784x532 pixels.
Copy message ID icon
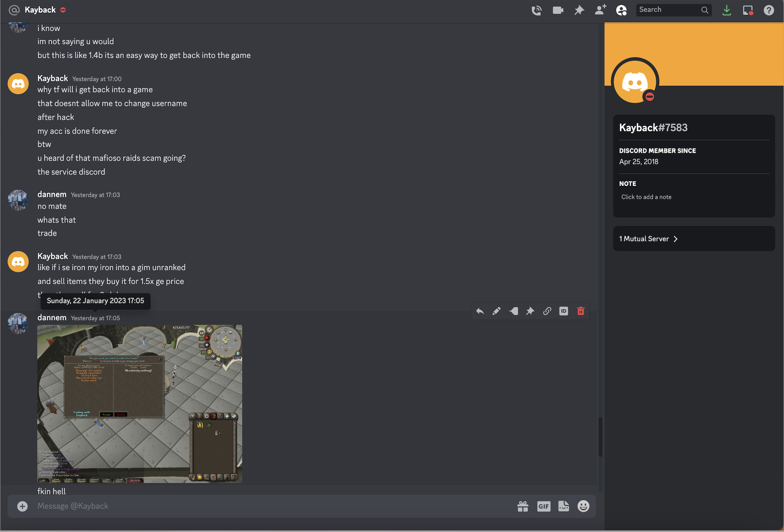tap(564, 311)
